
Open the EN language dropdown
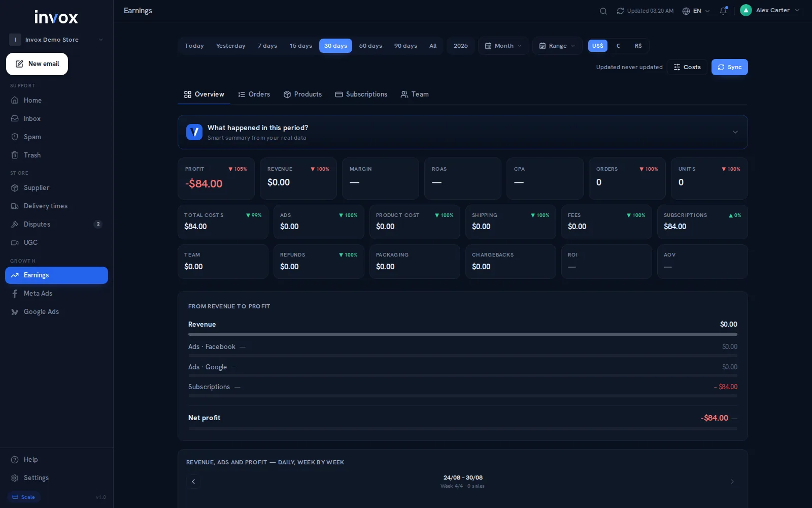click(x=696, y=11)
